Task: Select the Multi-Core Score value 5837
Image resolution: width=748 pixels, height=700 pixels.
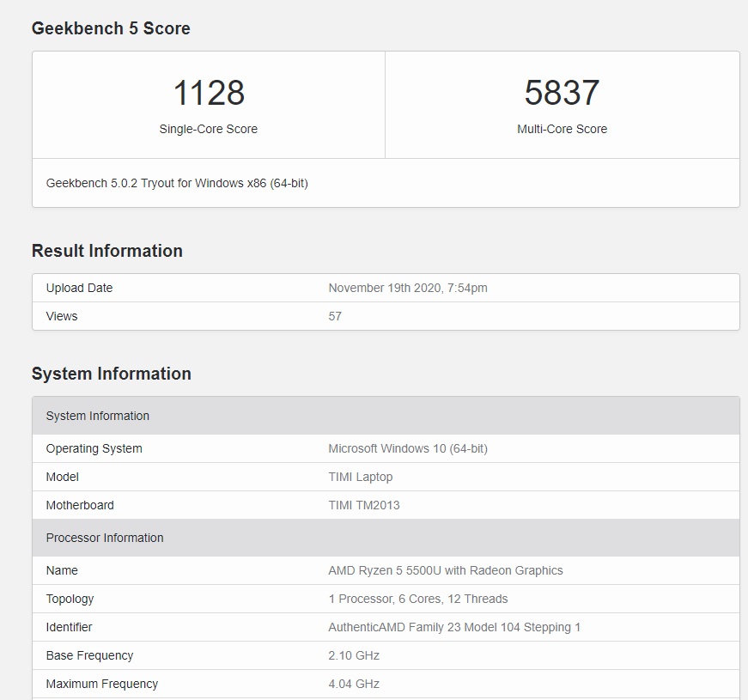Action: coord(563,92)
